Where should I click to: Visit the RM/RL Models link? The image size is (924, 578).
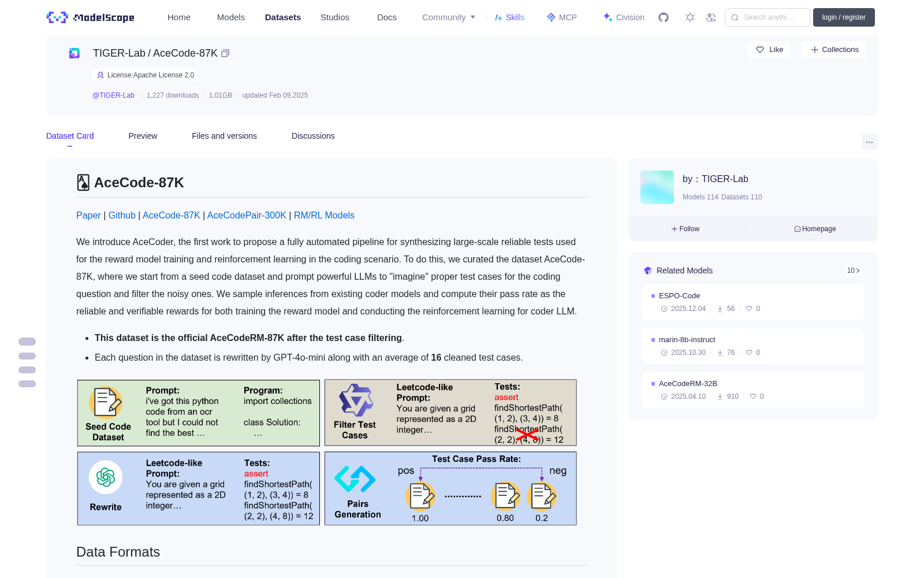pos(324,215)
